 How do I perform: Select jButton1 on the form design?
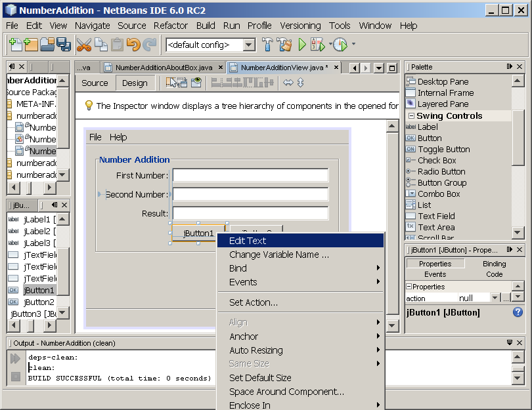tap(198, 233)
